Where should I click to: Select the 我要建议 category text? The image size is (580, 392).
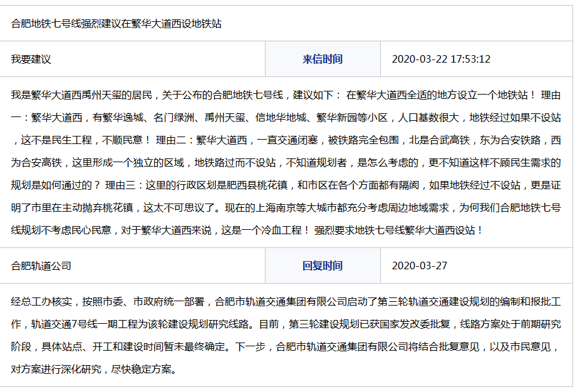click(x=31, y=59)
